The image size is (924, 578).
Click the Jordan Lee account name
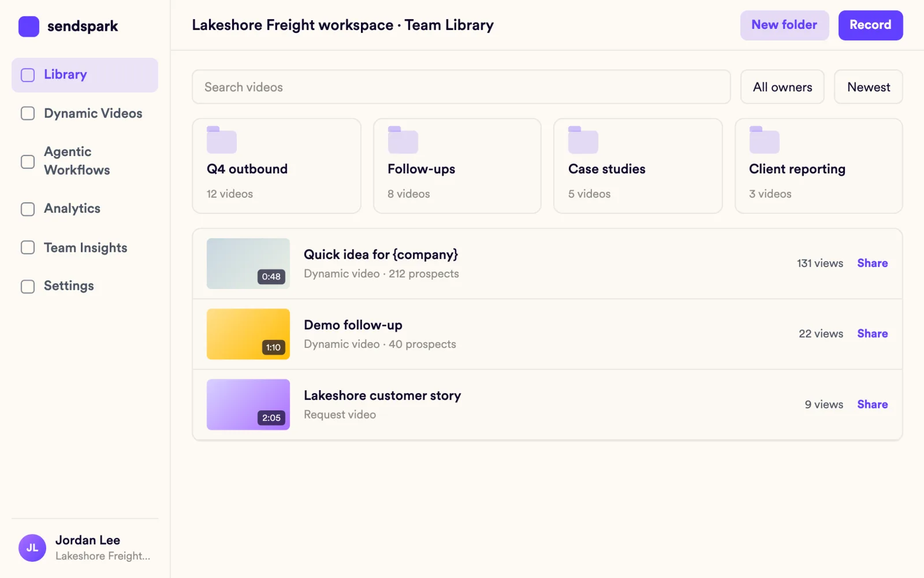click(88, 540)
